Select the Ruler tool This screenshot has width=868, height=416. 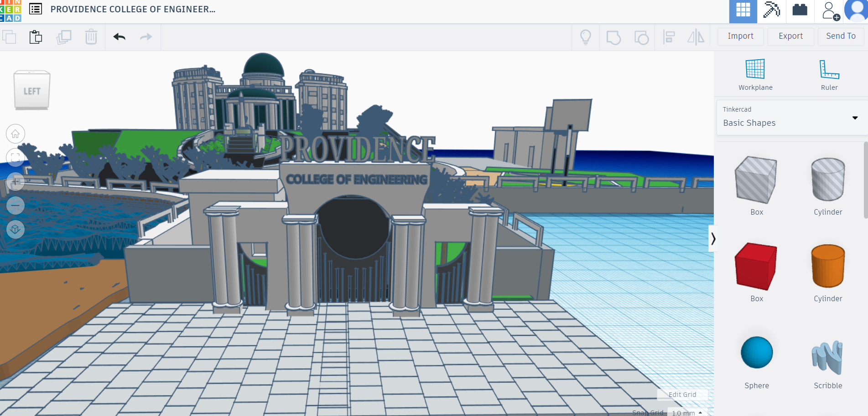pos(829,75)
